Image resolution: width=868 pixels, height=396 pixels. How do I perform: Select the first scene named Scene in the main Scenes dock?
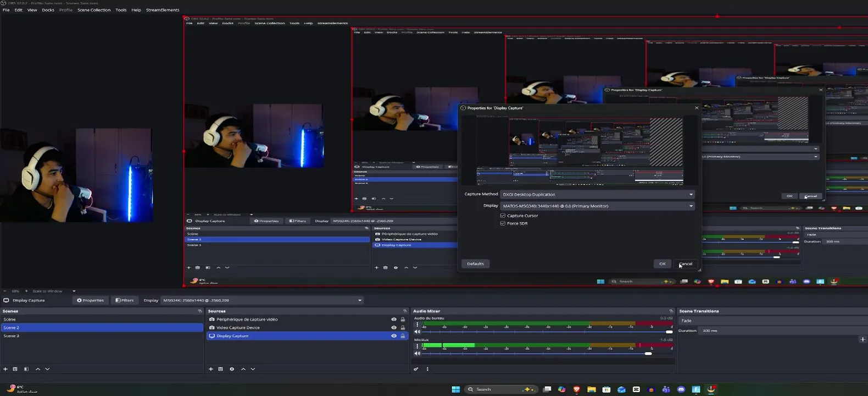point(102,320)
